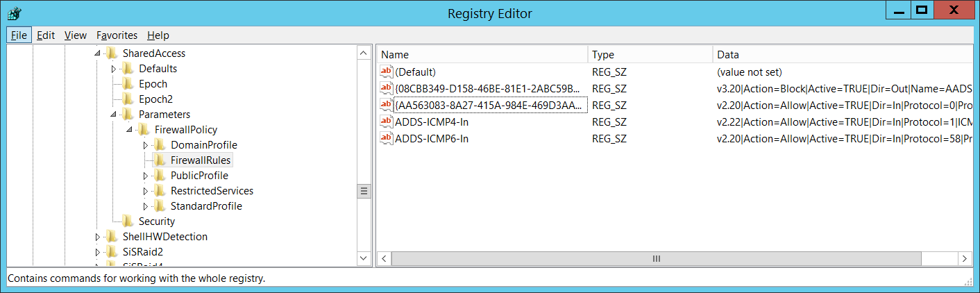Image resolution: width=980 pixels, height=293 pixels.
Task: Click the SharedAccess folder icon
Action: 112,53
